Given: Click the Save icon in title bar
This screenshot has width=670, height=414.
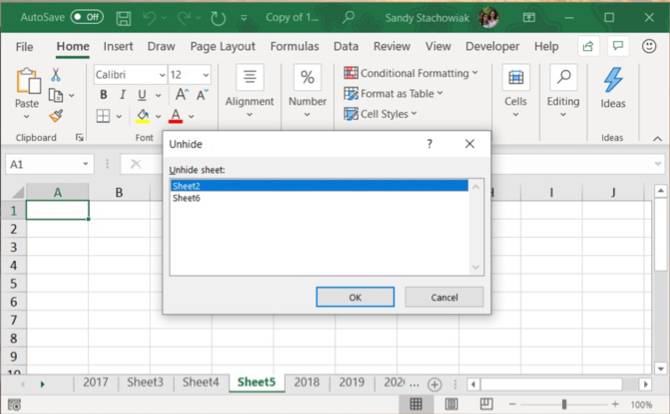Looking at the screenshot, I should click(123, 18).
